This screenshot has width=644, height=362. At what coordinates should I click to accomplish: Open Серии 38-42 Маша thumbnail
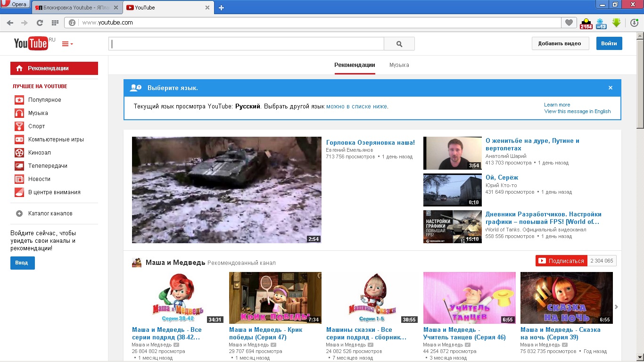[178, 298]
